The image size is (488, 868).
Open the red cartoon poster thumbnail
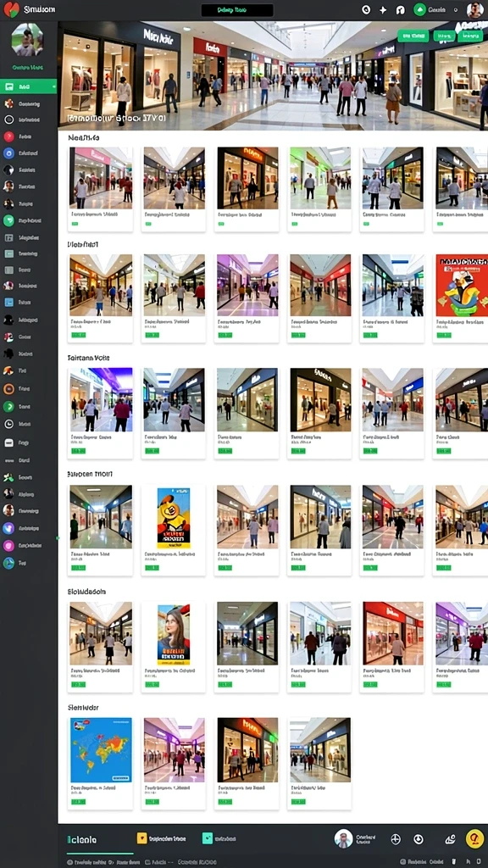click(462, 285)
